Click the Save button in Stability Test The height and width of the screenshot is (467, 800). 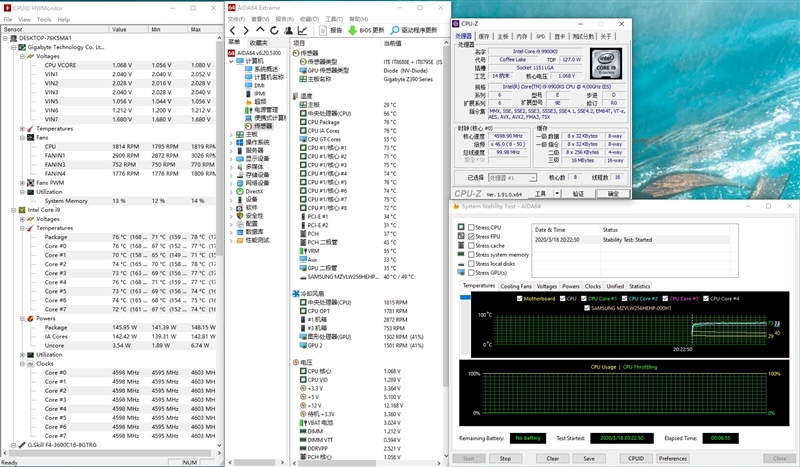tap(589, 458)
